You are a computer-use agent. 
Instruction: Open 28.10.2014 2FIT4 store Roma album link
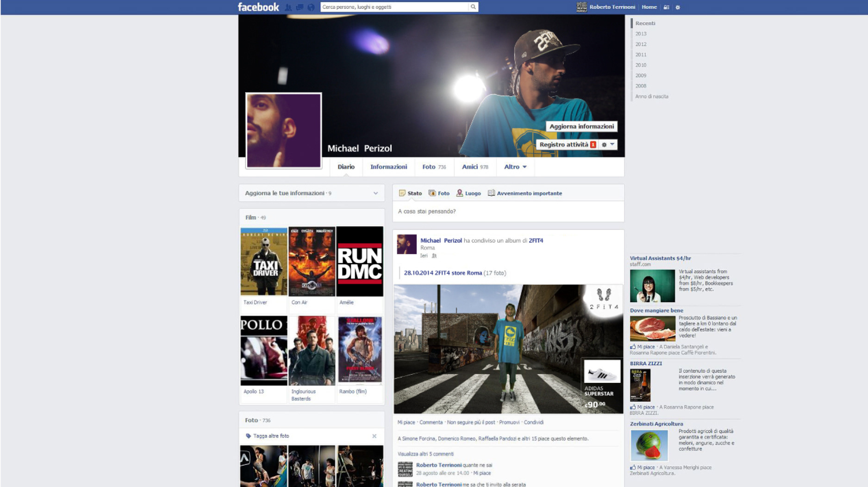443,273
